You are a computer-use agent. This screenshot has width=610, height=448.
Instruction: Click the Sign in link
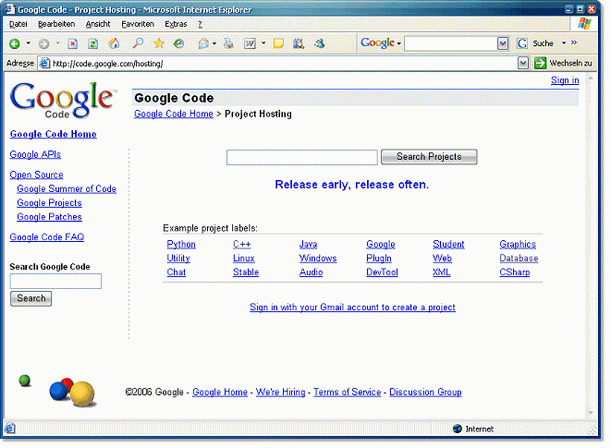click(565, 80)
